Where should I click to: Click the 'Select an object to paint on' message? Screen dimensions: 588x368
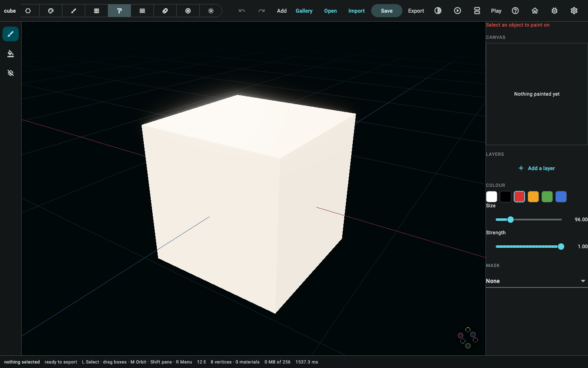518,25
